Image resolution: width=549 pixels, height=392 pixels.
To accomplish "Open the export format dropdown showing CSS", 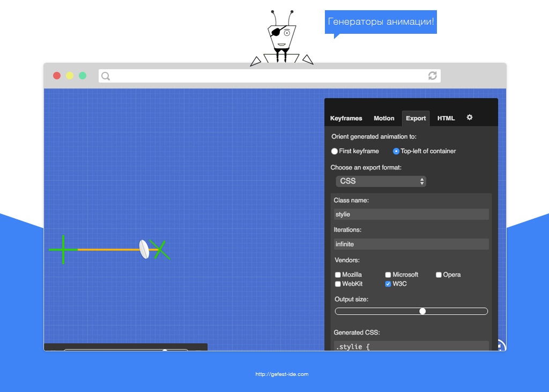I will [381, 181].
